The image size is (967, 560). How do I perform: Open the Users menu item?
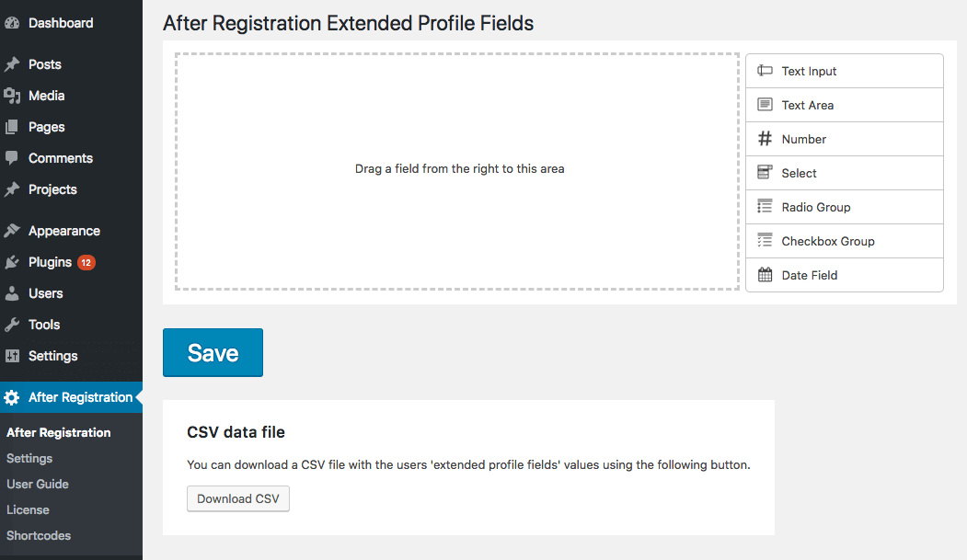pos(45,293)
